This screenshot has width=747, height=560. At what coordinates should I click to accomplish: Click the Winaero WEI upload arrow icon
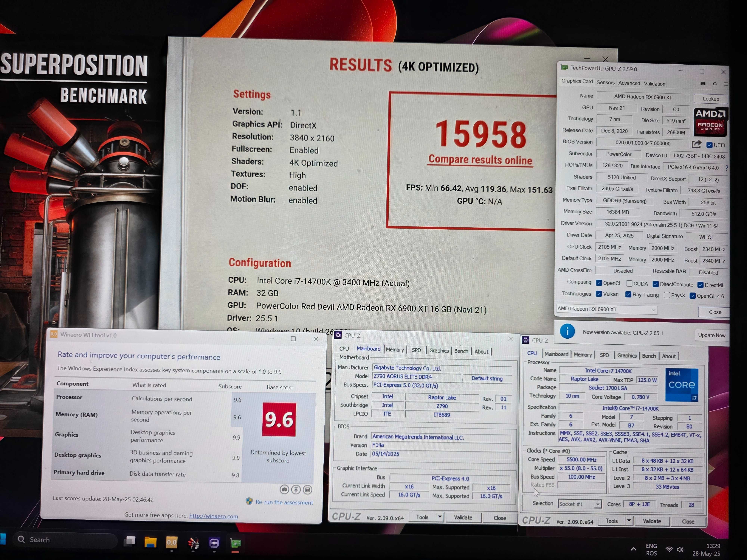[296, 489]
